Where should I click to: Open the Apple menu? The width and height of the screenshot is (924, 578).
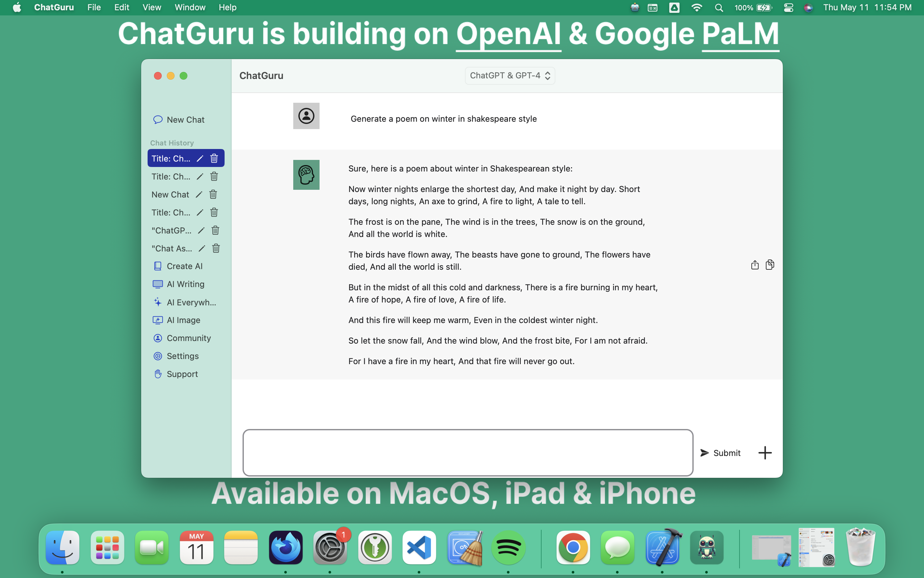click(17, 7)
